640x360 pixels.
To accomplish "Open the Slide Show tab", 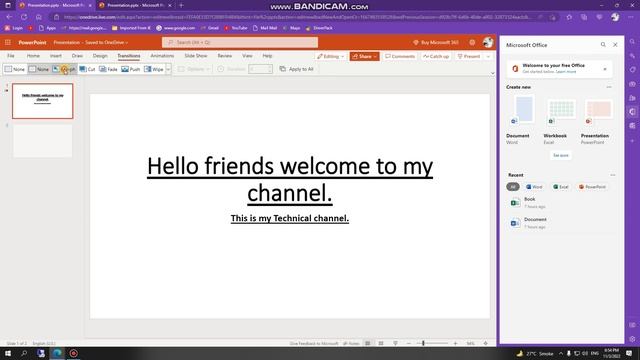I will click(x=196, y=56).
